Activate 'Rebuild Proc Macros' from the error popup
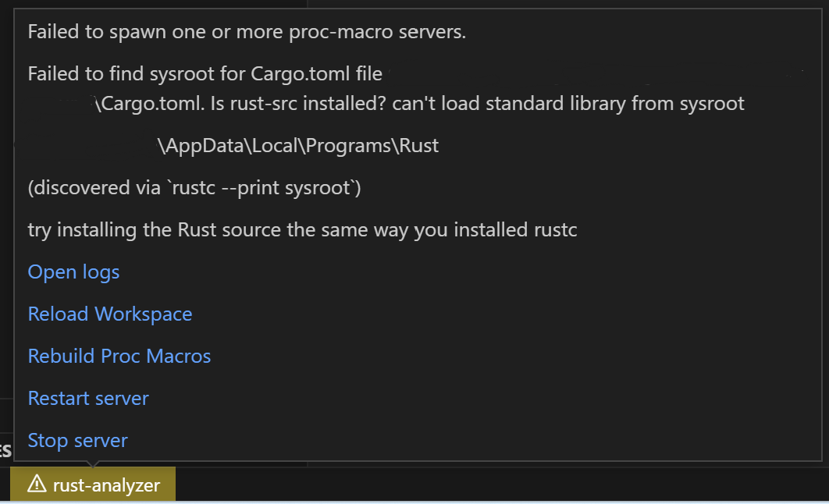 tap(119, 356)
